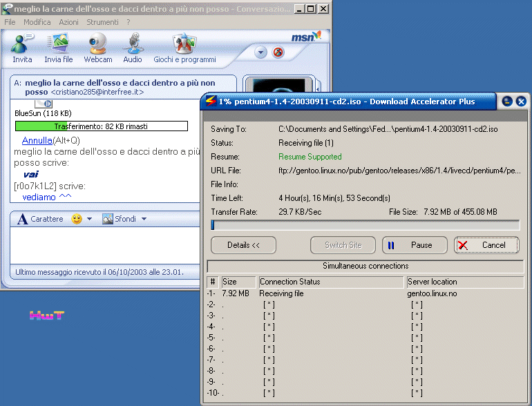Click 7.92 MB of 455.08 MB text
532x406 pixels.
pos(460,212)
